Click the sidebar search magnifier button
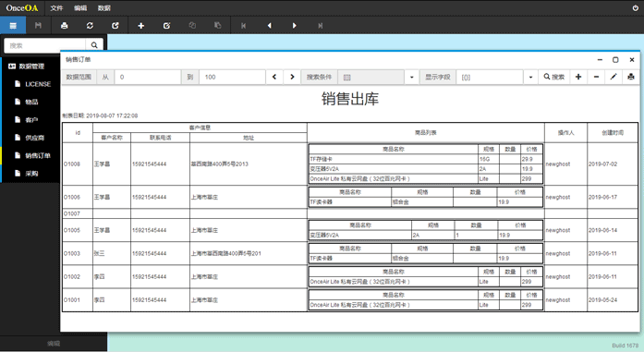This screenshot has height=352, width=644. click(x=94, y=45)
